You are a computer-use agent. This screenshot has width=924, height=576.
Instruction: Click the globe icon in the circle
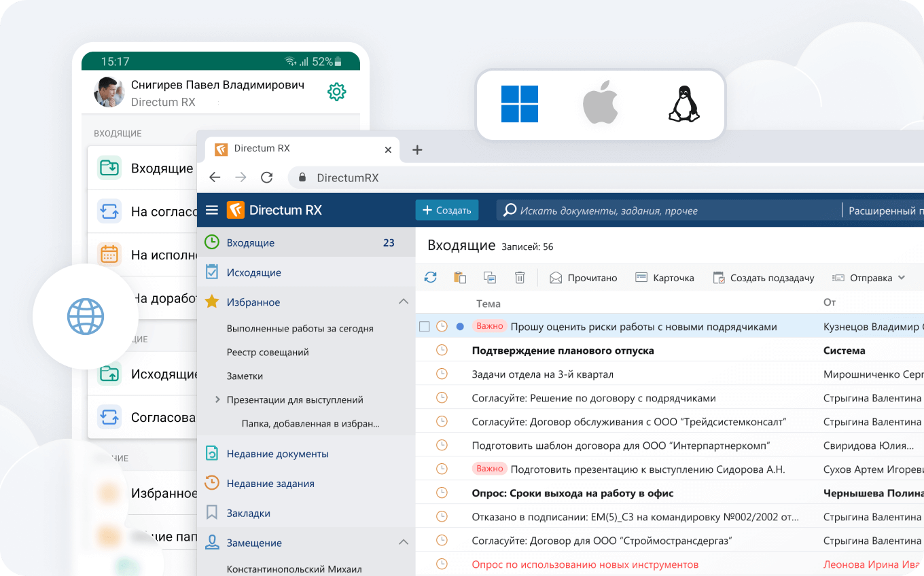tap(86, 317)
